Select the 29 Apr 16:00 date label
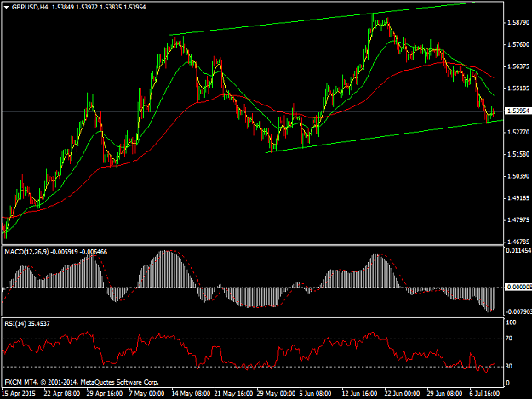 pos(105,394)
